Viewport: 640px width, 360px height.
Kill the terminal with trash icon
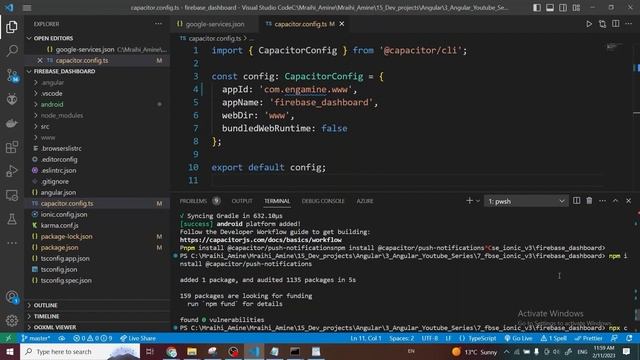click(589, 201)
